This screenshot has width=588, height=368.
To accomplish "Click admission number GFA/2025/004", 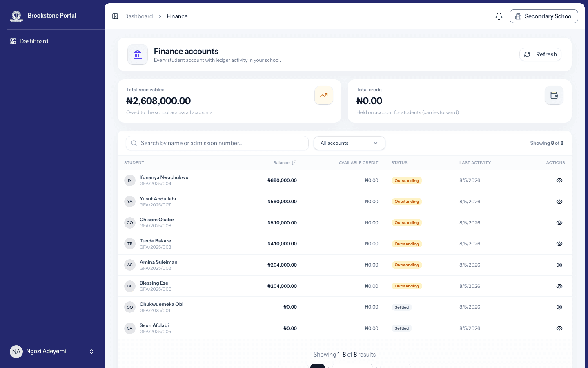I will click(x=156, y=184).
